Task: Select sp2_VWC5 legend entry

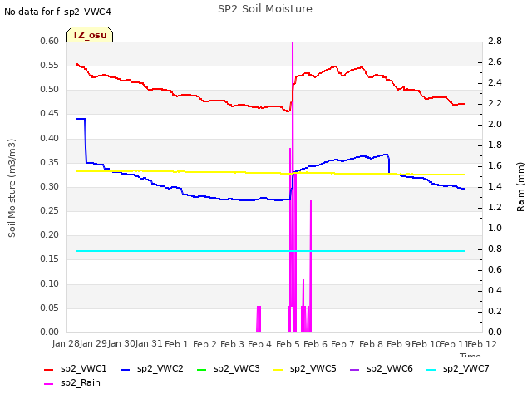Action: tap(305, 368)
